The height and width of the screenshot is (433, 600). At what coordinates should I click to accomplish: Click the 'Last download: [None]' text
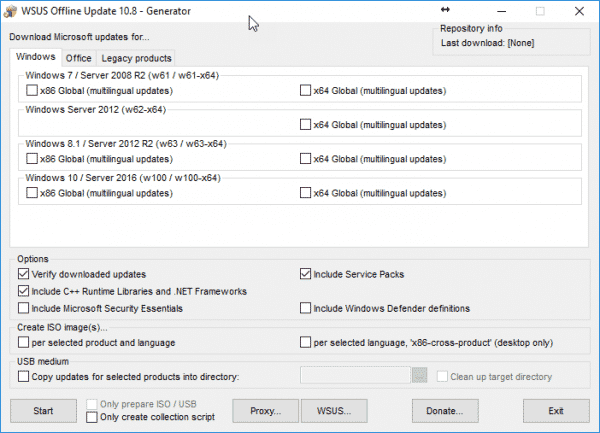click(x=488, y=43)
